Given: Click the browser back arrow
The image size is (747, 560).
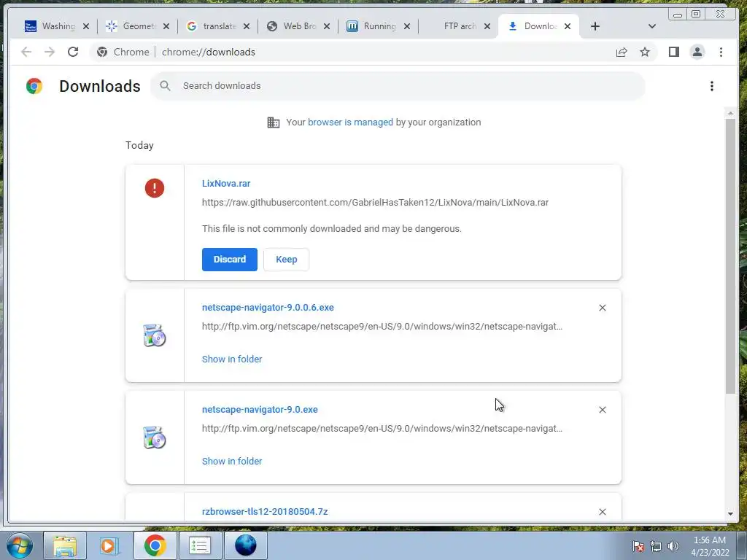Looking at the screenshot, I should pyautogui.click(x=26, y=52).
